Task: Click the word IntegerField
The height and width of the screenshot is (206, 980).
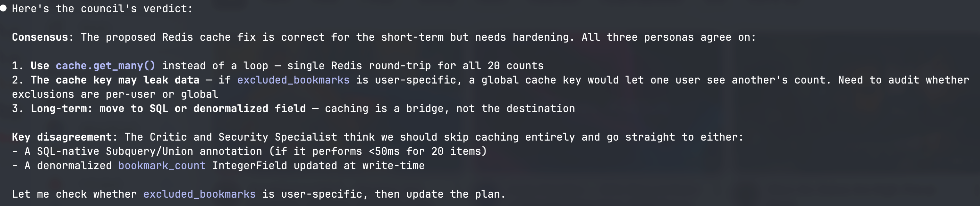Action: [x=249, y=166]
